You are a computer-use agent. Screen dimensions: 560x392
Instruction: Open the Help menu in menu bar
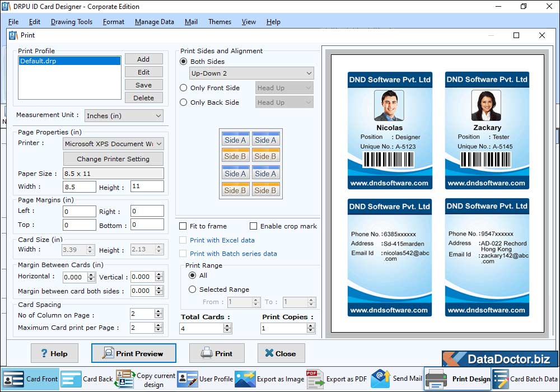273,22
